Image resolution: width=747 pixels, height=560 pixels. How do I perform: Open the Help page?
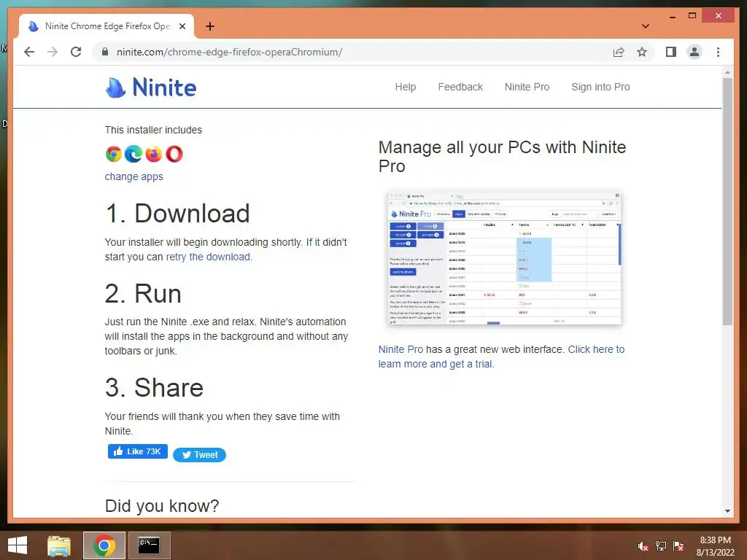click(x=406, y=87)
